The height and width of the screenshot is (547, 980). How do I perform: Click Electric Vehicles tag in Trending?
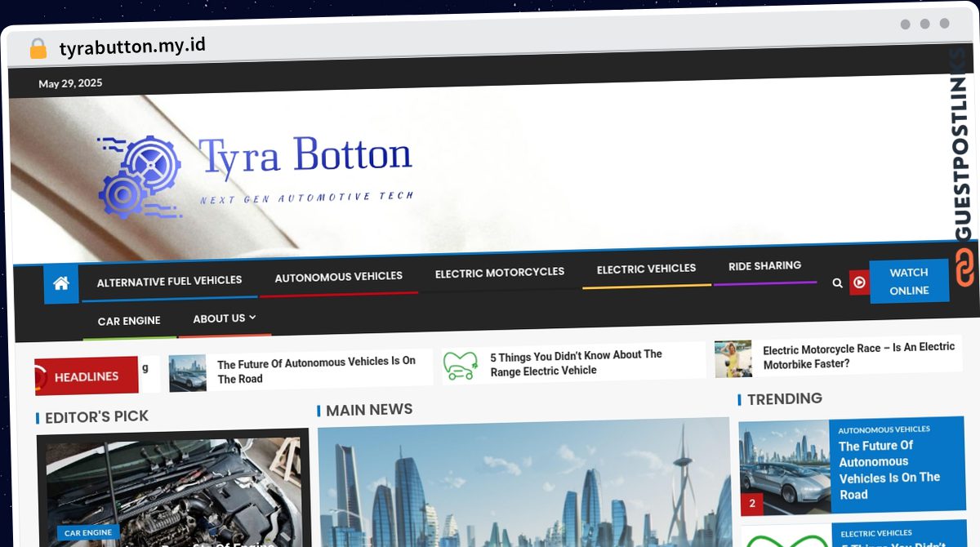(876, 534)
